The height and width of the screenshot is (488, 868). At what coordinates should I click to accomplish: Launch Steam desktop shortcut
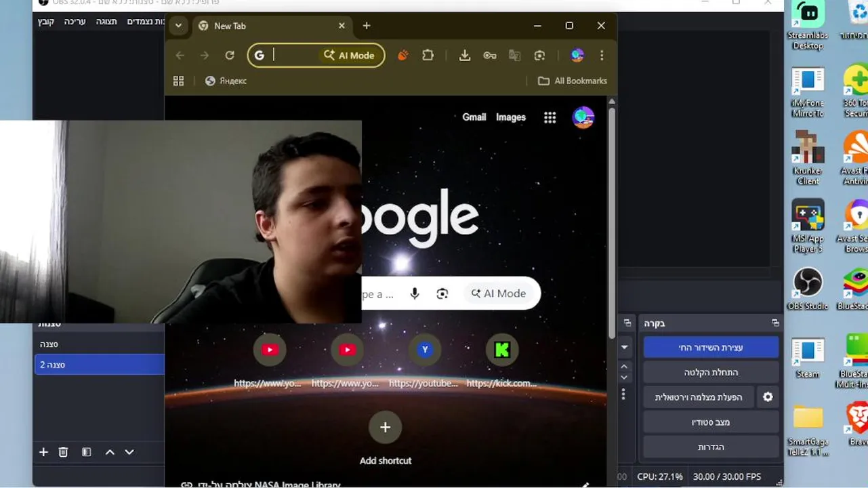(808, 358)
